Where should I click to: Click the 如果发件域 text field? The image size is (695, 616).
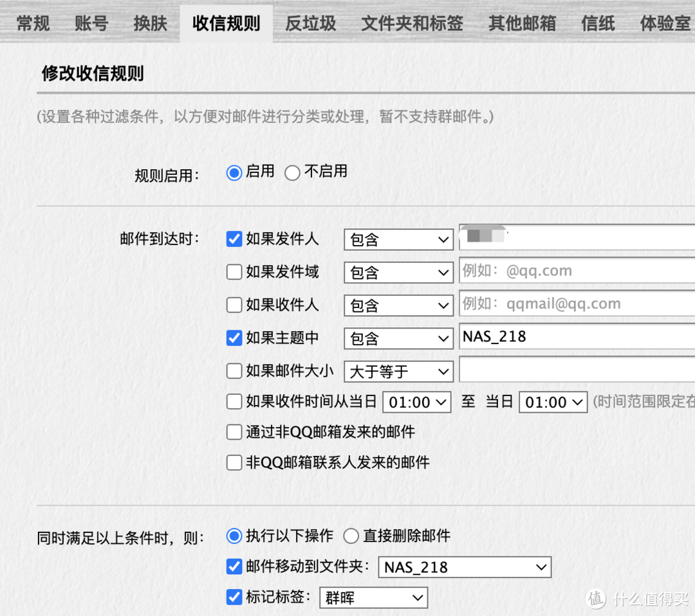576,271
